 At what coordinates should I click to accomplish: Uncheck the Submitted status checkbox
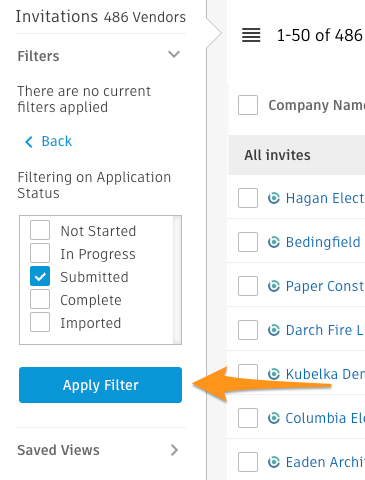pos(40,276)
